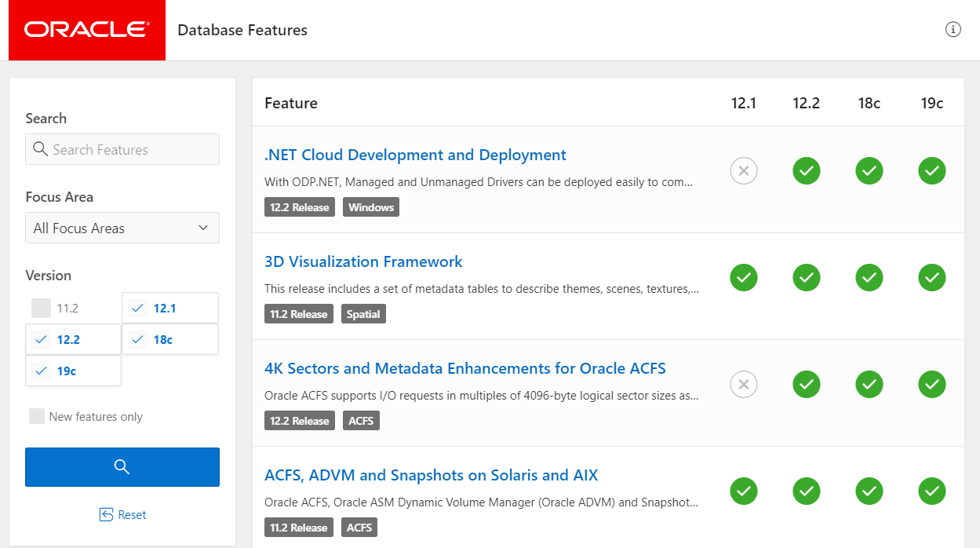Click the 12.2 Release tag under 4K Sectors
This screenshot has width=980, height=548.
click(299, 421)
